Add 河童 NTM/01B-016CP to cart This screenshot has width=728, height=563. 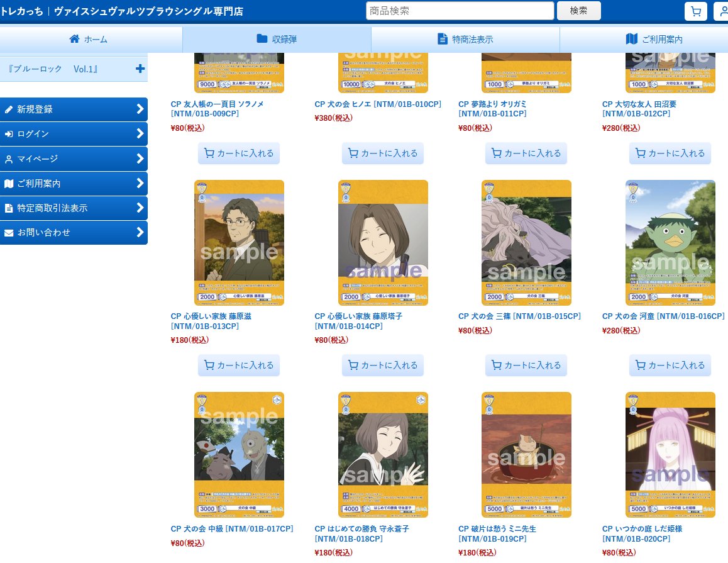pos(670,365)
